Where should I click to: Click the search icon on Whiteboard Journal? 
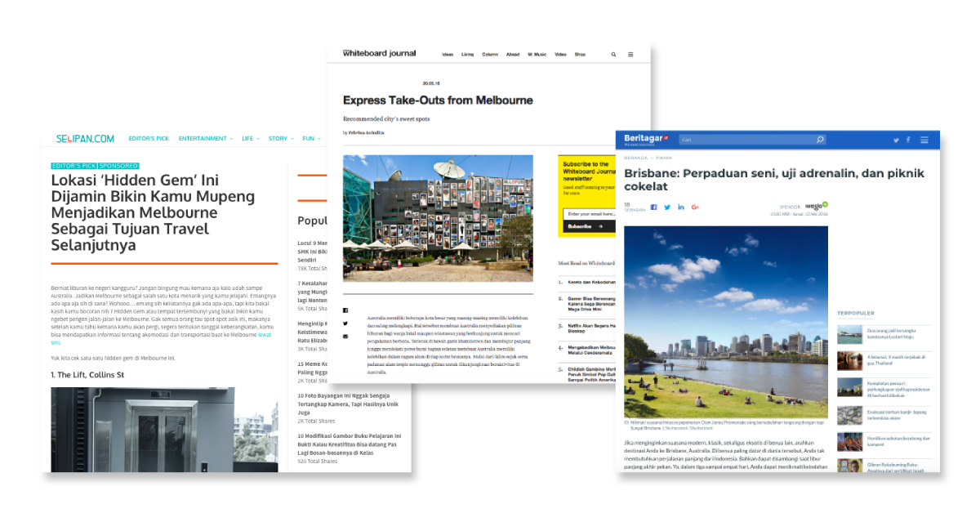coord(614,55)
